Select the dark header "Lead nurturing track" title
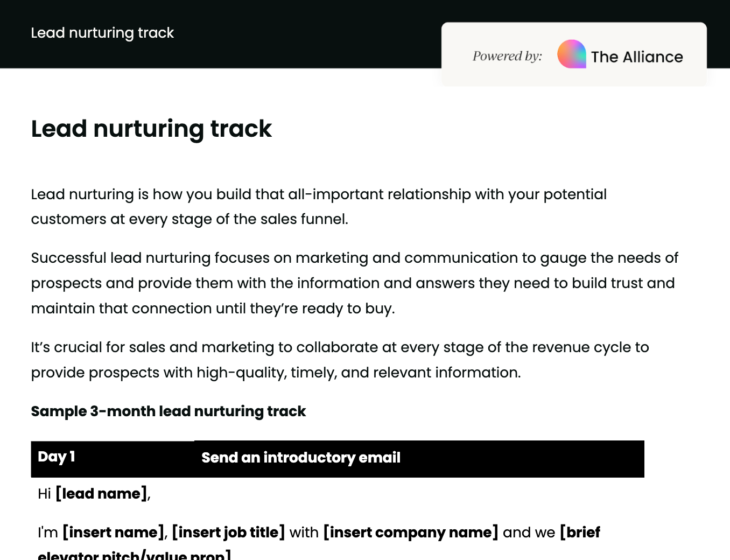This screenshot has height=560, width=730. click(x=102, y=33)
